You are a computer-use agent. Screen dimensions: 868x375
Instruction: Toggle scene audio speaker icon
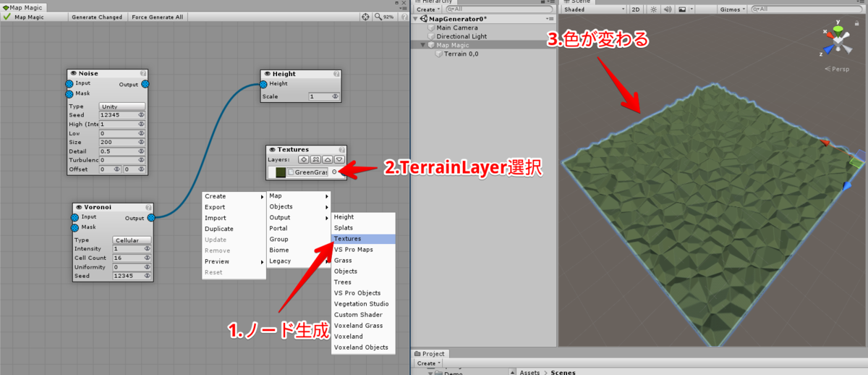pyautogui.click(x=668, y=9)
